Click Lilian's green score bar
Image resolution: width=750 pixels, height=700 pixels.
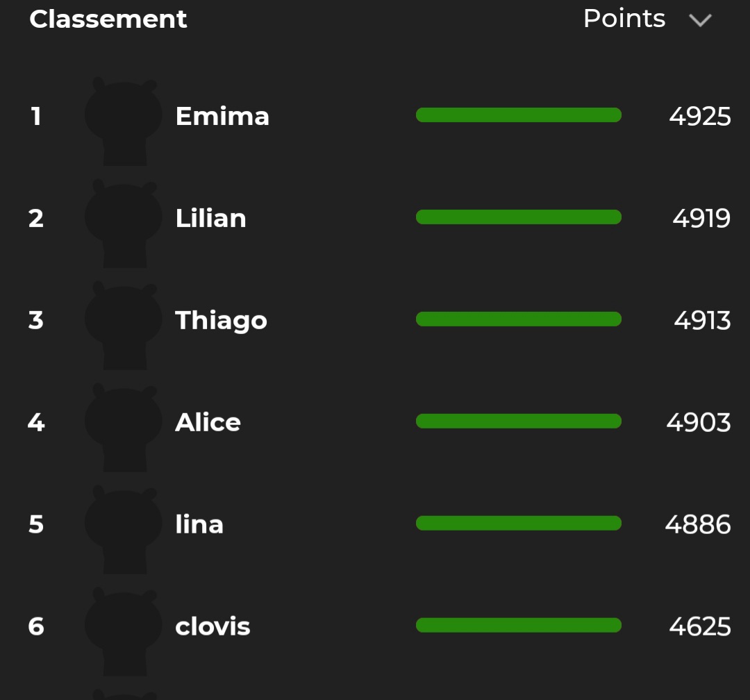(519, 217)
